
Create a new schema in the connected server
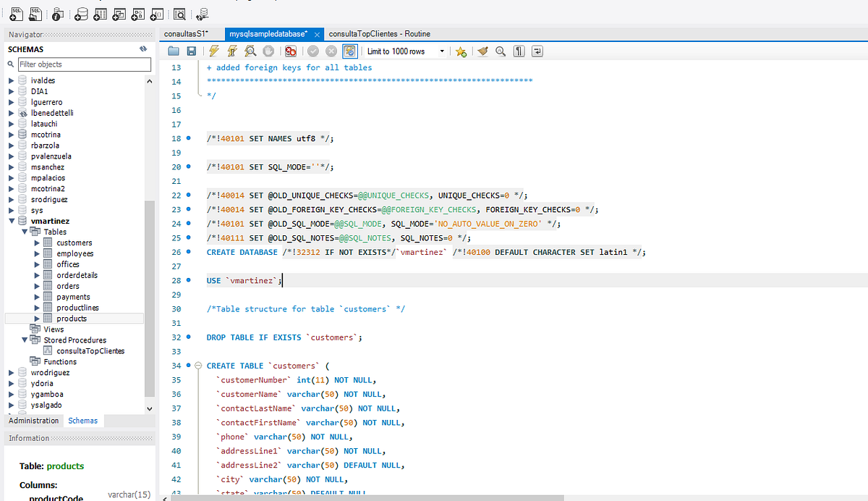coord(80,13)
